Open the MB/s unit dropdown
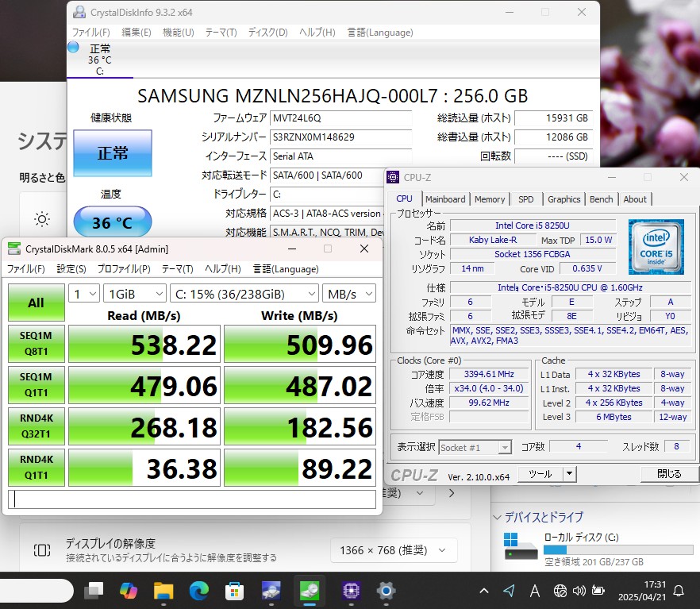The width and height of the screenshot is (700, 609). (x=349, y=294)
